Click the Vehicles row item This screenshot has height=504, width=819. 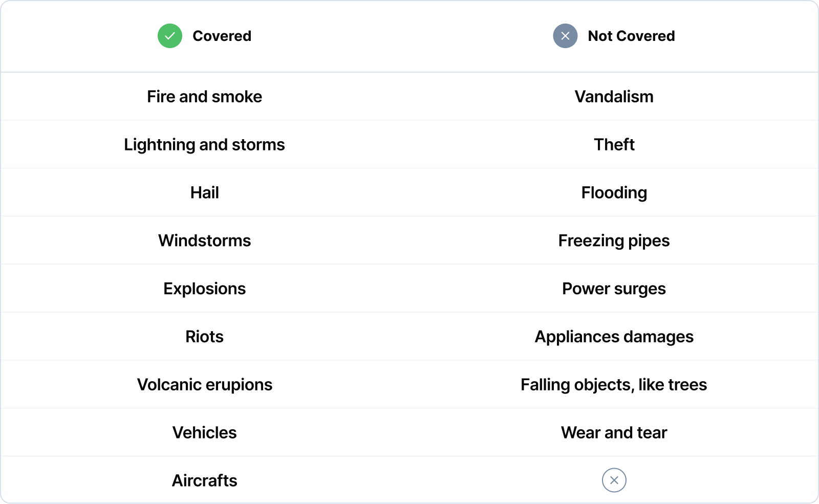click(x=204, y=433)
